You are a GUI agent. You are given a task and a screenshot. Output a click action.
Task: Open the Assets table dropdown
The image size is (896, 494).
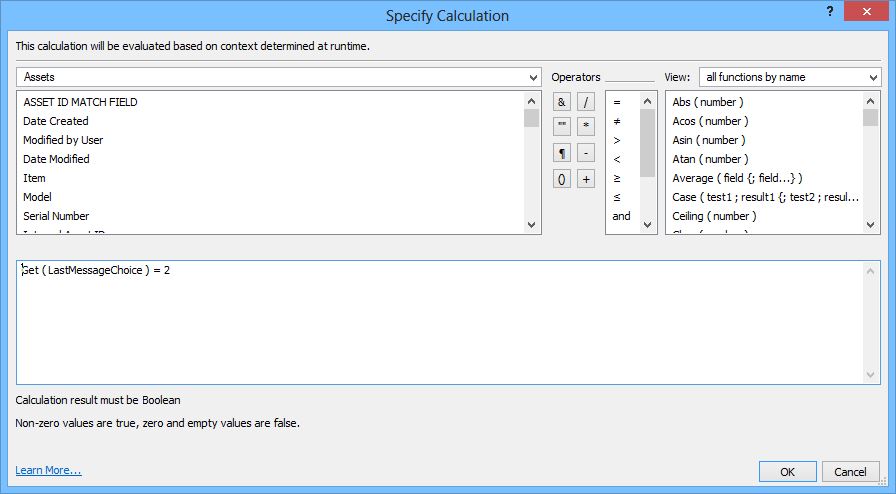279,77
